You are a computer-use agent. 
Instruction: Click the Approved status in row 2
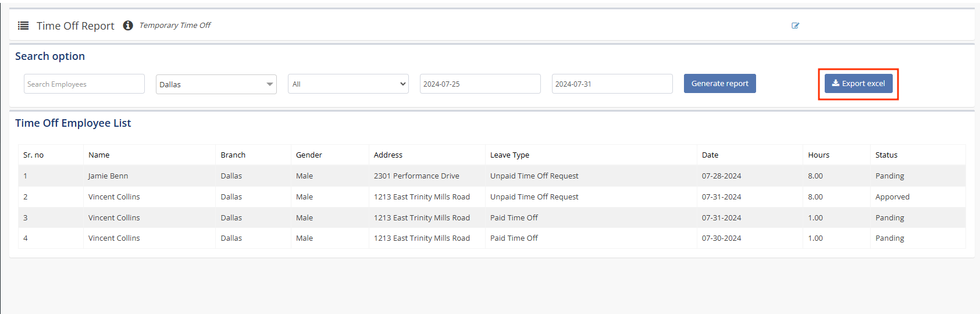(892, 197)
